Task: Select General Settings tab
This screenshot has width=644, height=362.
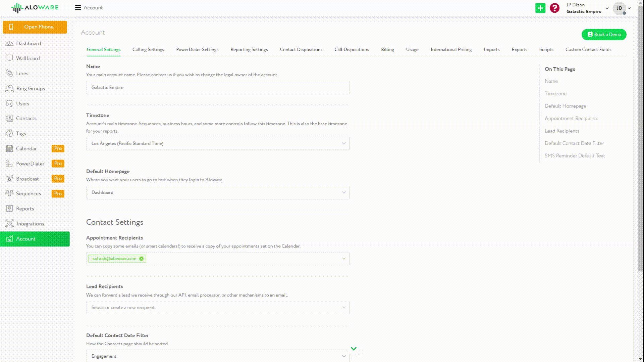Action: (104, 50)
